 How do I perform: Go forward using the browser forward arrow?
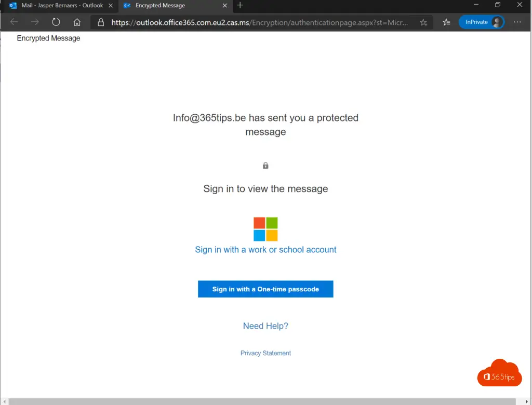35,22
